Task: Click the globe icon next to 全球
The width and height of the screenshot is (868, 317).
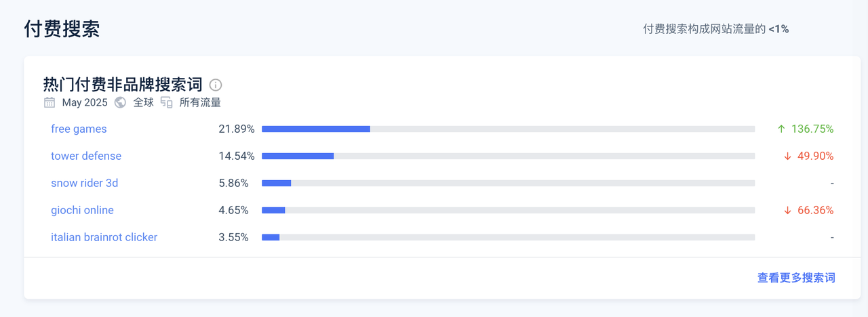Action: tap(121, 102)
